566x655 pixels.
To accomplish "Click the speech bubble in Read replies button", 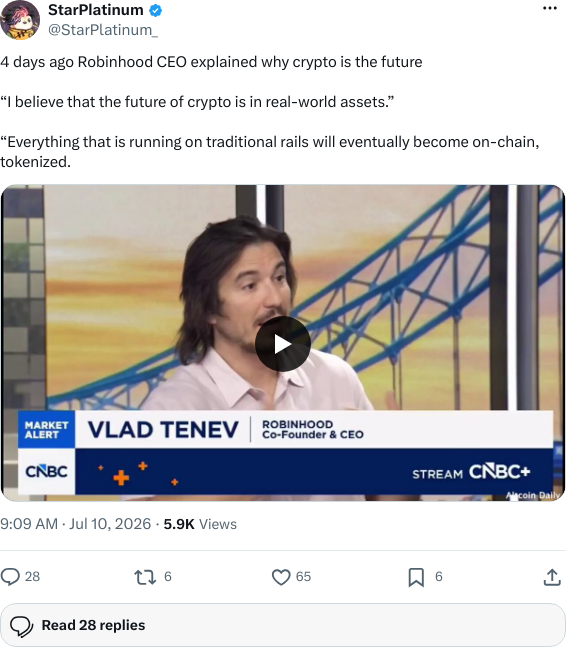I will click(x=22, y=626).
